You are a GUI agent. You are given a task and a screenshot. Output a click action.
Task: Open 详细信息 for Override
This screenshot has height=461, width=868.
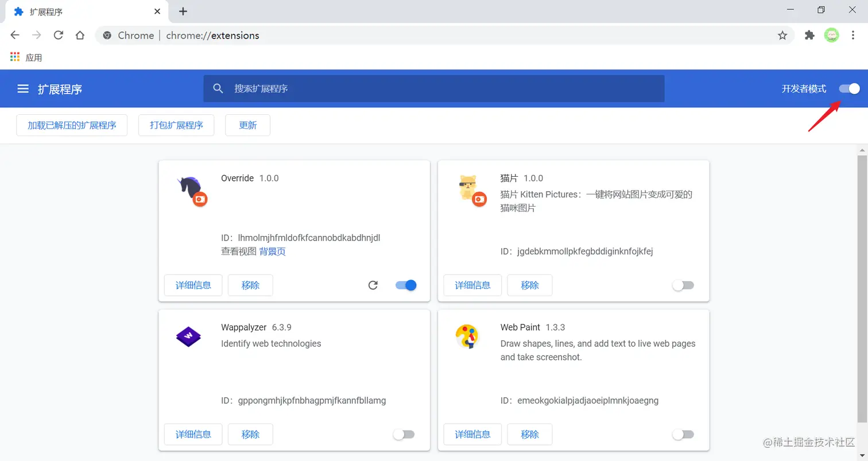pyautogui.click(x=193, y=285)
